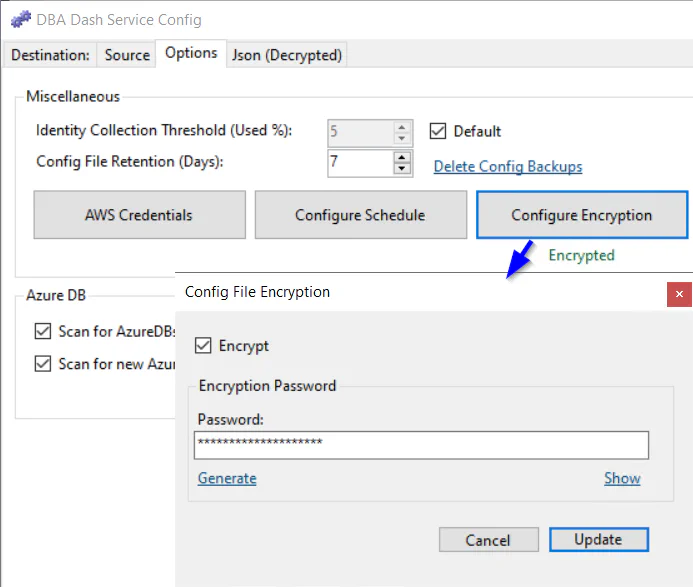Click the Generate password link
This screenshot has height=587, width=693.
click(227, 478)
